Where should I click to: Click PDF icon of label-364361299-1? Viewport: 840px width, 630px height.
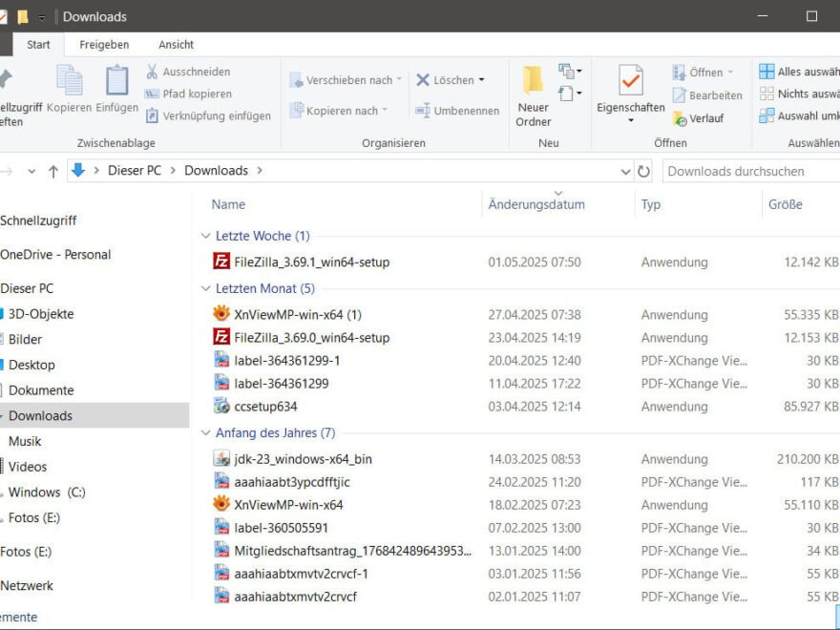pos(221,360)
